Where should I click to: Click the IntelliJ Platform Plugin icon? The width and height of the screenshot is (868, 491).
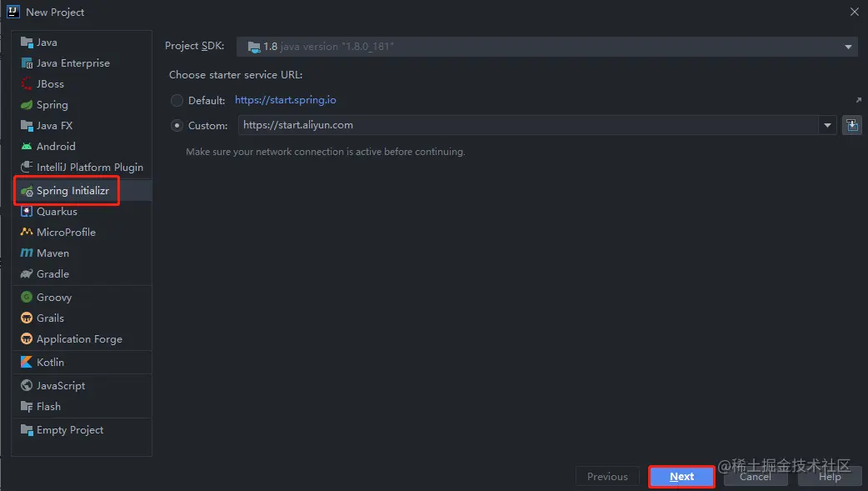tap(27, 167)
